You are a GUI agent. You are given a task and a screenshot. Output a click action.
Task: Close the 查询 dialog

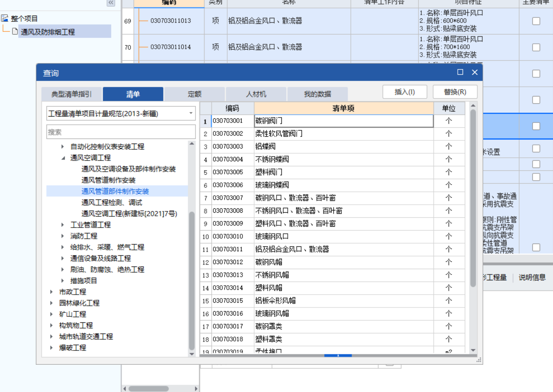tap(475, 72)
